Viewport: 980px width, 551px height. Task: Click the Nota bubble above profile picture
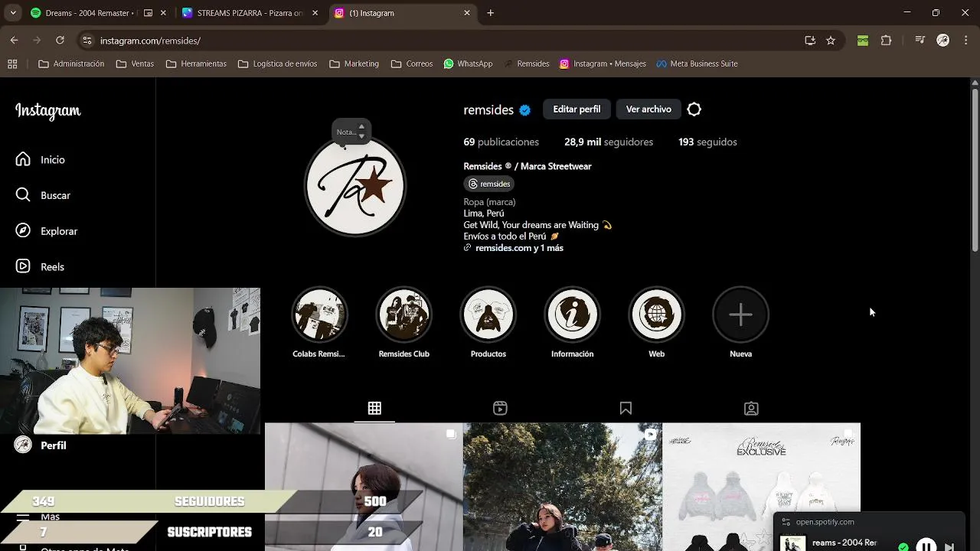(x=351, y=132)
